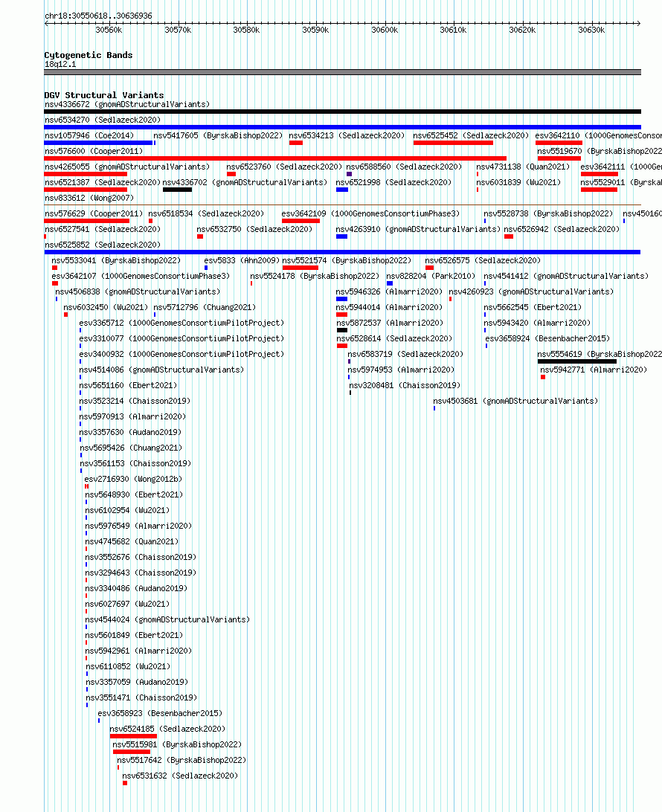
Task: Open nsv5554619 ByrskaBishop2022 label
Action: pyautogui.click(x=600, y=354)
